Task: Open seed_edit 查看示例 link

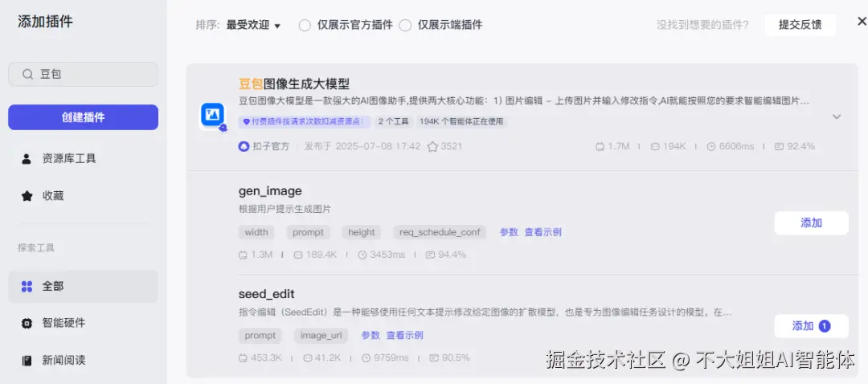Action: tap(404, 335)
